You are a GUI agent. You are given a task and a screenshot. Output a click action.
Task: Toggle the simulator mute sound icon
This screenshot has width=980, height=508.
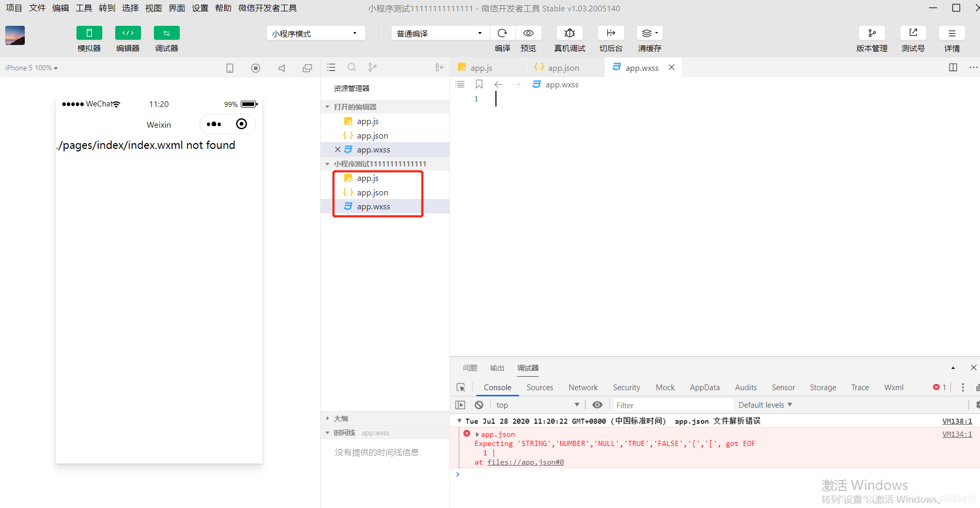pos(282,68)
